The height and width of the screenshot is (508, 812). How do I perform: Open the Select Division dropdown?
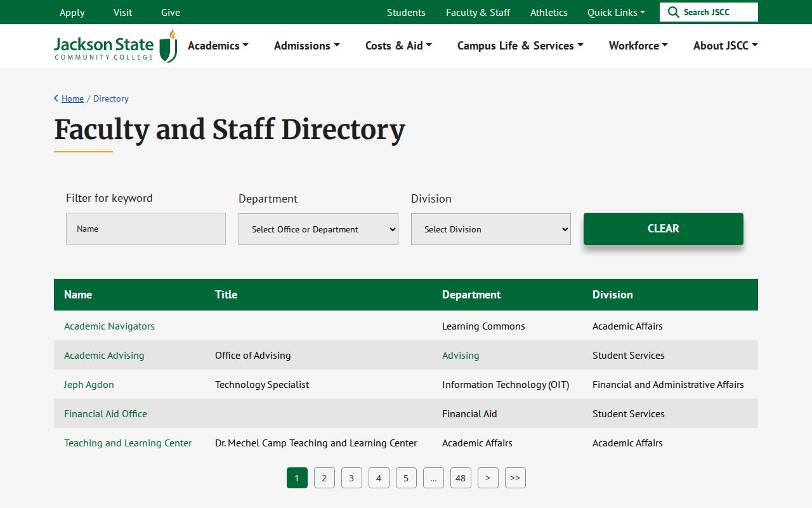pos(491,229)
